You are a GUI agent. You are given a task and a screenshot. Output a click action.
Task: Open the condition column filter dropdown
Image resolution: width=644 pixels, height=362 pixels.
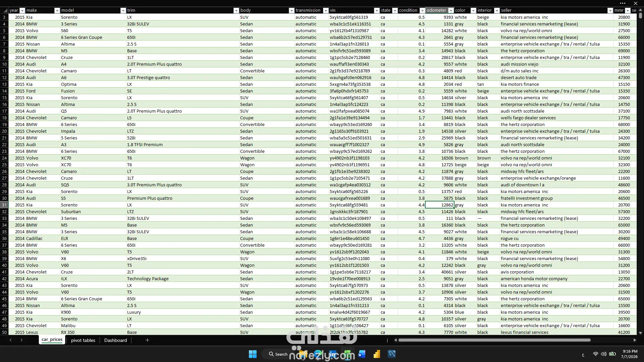[422, 10]
